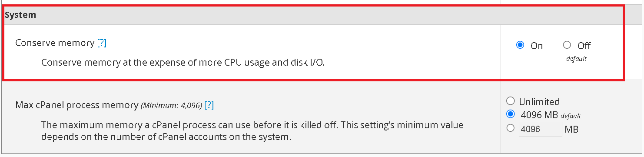Screen dimensions: 644x157
Task: Click the "Unlimited" option label
Action: pos(539,102)
